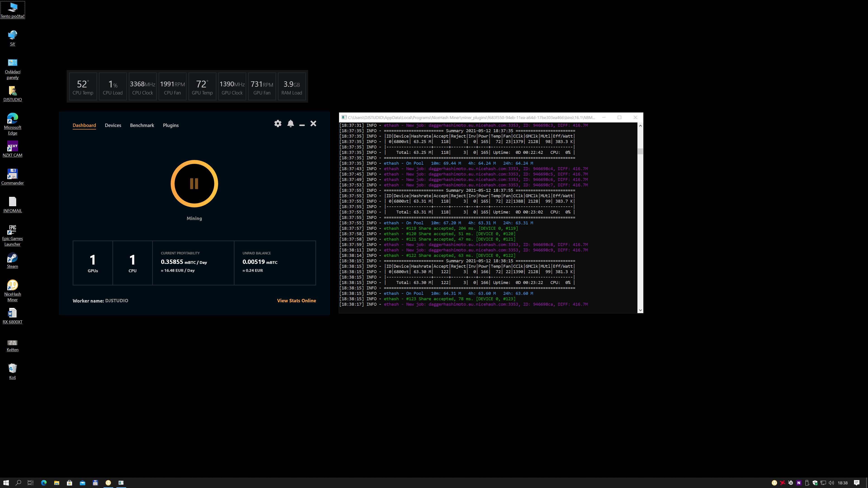Select the Commander desktop icon
This screenshot has width=868, height=488.
12,177
